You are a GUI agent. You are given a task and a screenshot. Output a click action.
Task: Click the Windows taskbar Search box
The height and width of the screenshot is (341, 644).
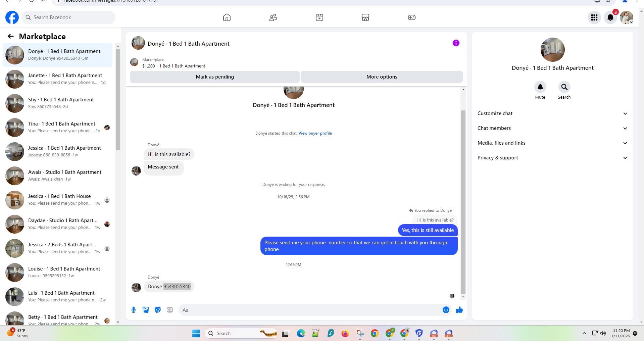coord(241,333)
